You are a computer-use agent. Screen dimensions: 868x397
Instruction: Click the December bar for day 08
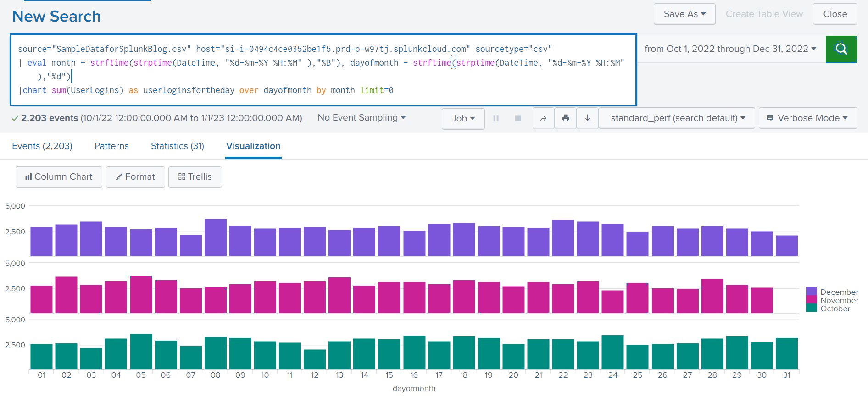(216, 237)
